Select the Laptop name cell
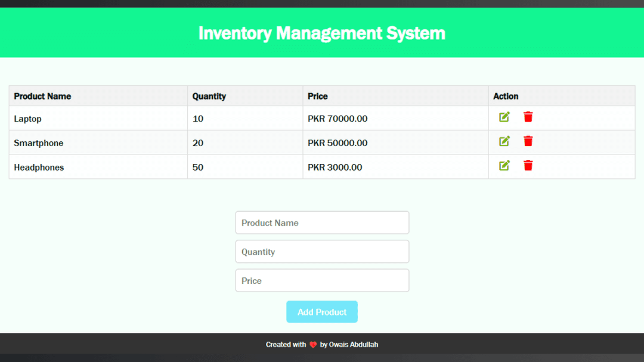 tap(28, 119)
